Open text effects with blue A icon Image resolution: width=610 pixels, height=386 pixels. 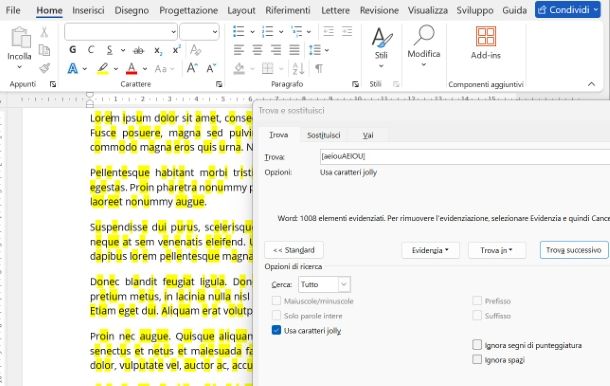pos(73,68)
